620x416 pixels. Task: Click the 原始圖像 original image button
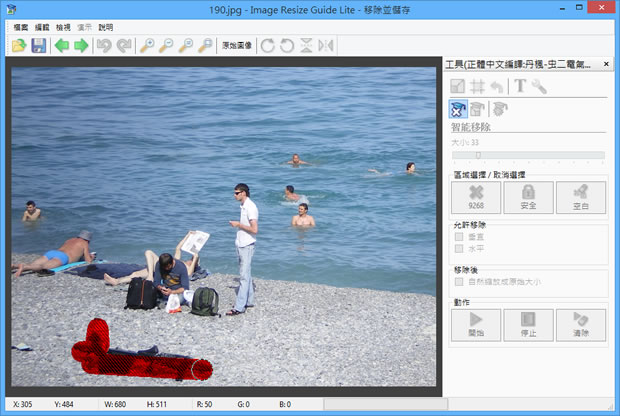[x=236, y=46]
